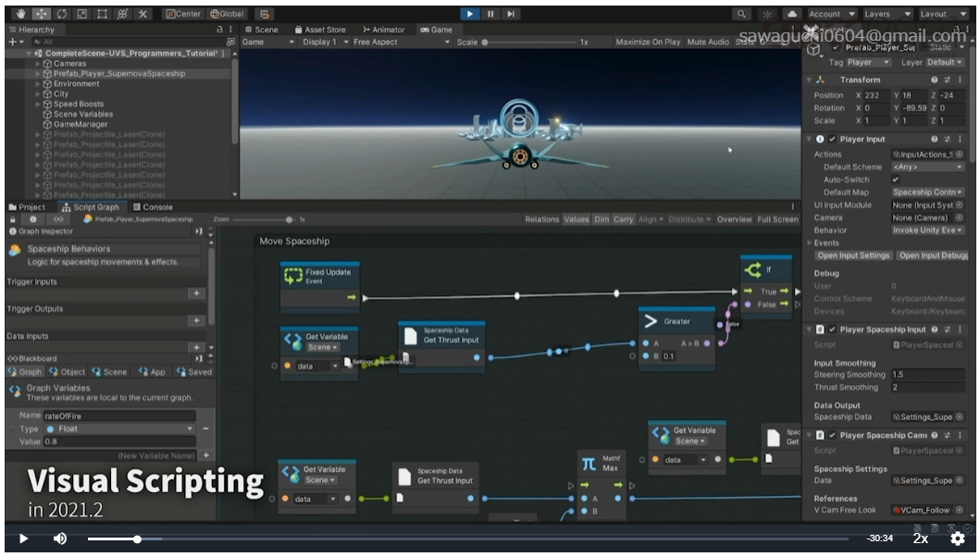
Task: Select the Rect transform tool
Action: click(102, 14)
